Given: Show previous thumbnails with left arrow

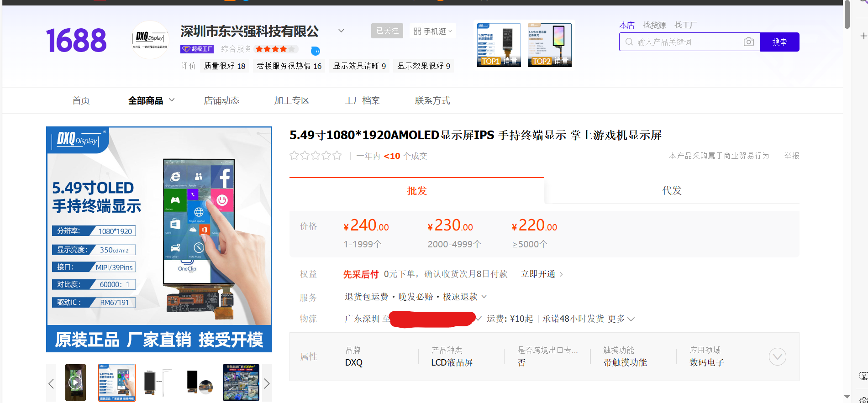Looking at the screenshot, I should coord(51,383).
